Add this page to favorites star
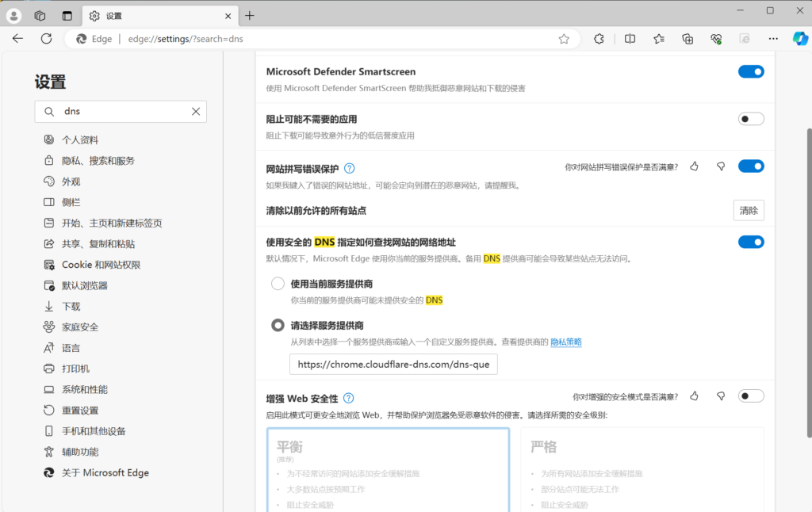This screenshot has width=812, height=512. pos(564,39)
